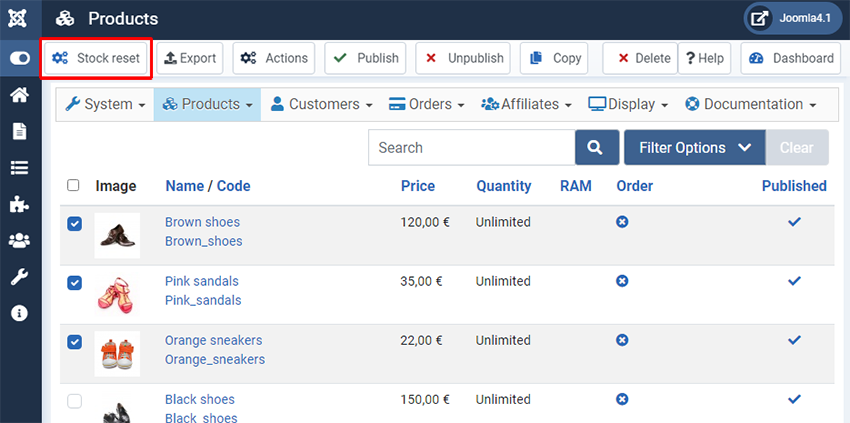Screen dimensions: 850x423
Task: Uncheck the Brown shoes checkbox
Action: (x=74, y=224)
